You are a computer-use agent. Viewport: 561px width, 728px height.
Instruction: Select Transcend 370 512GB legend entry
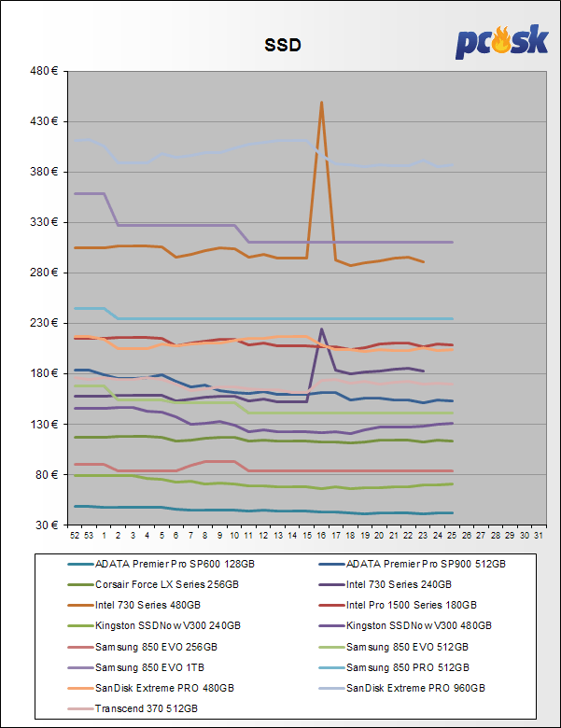[133, 708]
